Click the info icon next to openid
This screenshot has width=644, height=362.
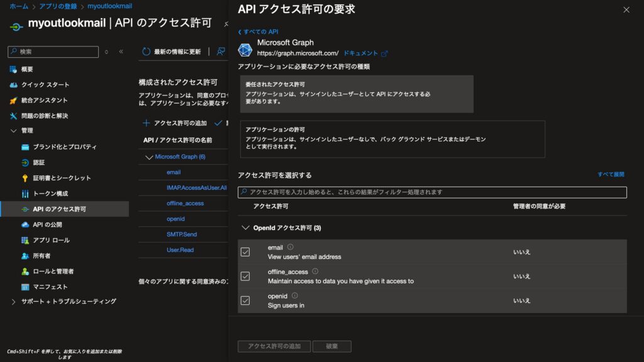(x=294, y=295)
